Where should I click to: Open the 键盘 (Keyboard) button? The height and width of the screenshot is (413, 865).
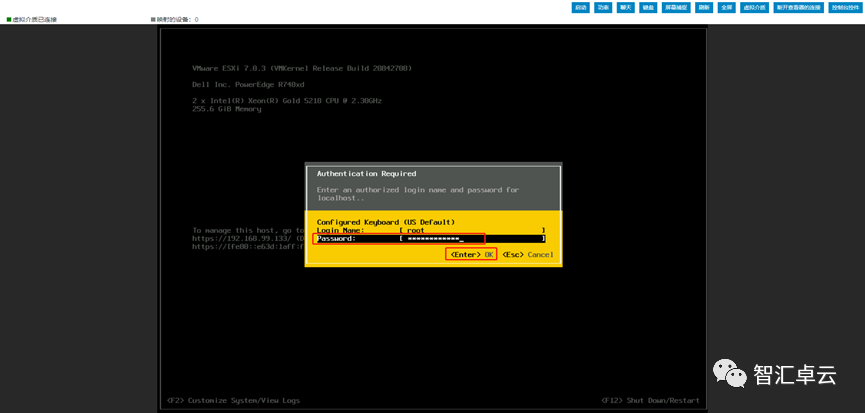[x=648, y=8]
